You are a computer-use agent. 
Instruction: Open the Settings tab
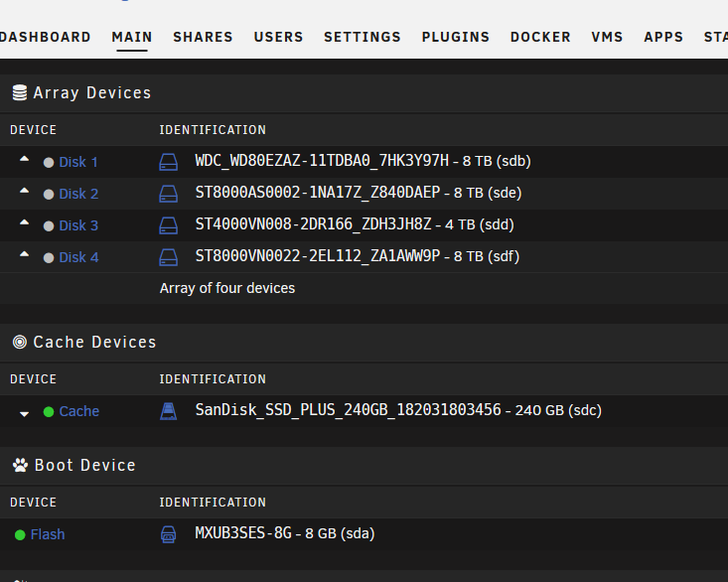(363, 37)
